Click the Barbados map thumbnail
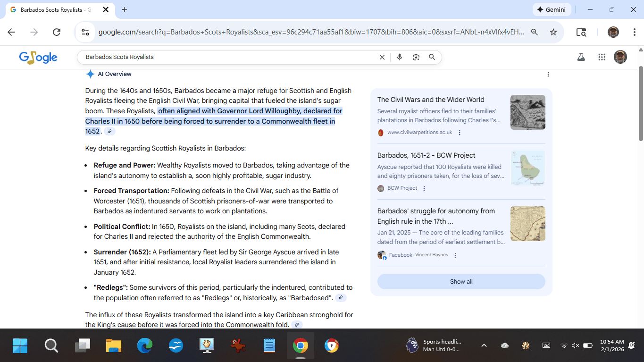The height and width of the screenshot is (362, 644). (x=527, y=168)
